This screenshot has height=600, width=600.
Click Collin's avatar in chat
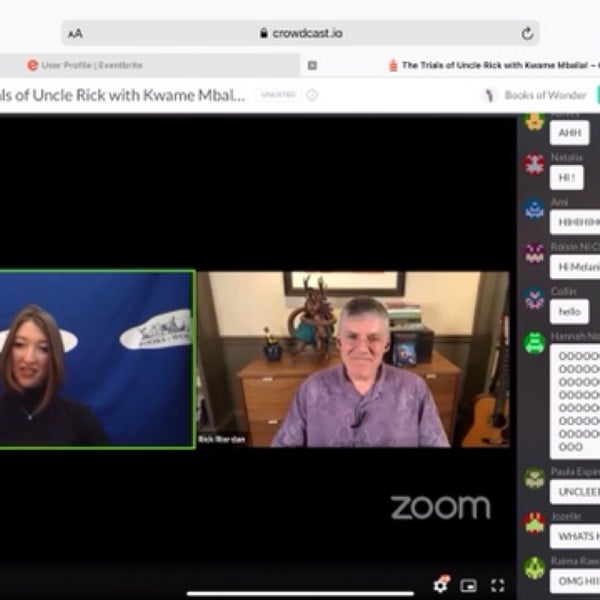[x=535, y=298]
